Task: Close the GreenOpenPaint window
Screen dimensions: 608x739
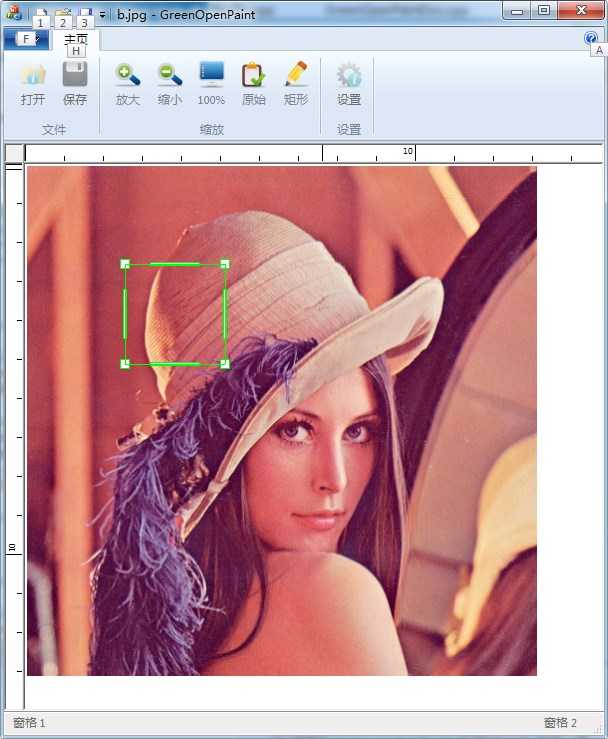Action: pos(581,10)
